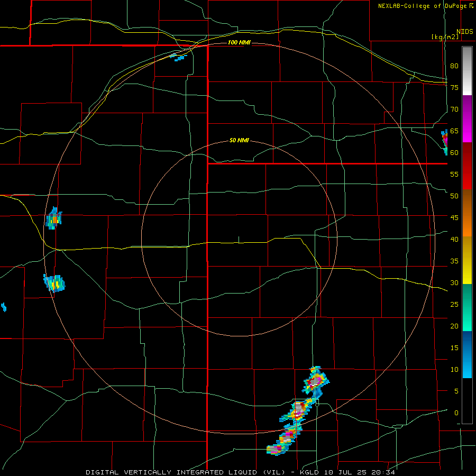The height and width of the screenshot is (476, 476).
Task: Click the 80 value on the color scale
Action: [454, 66]
